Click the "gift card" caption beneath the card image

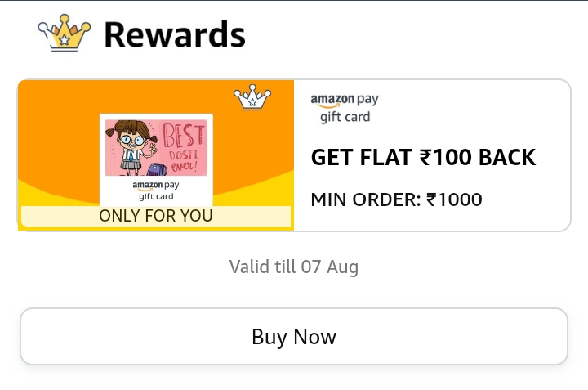(155, 196)
